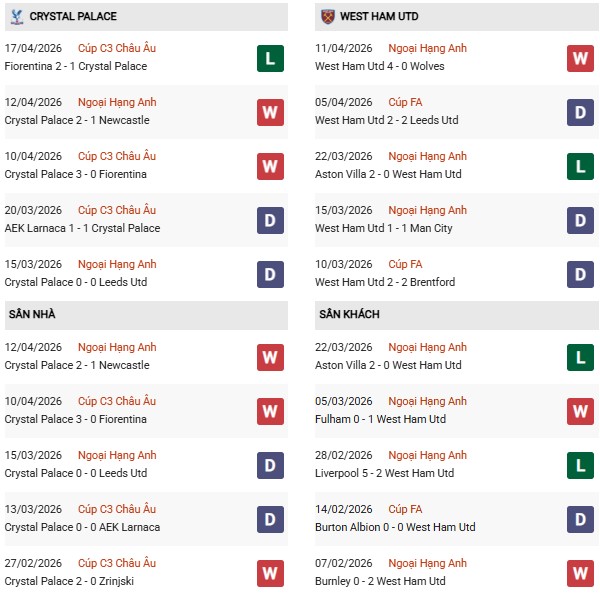Click the Crystal Palace club crest icon

(x=16, y=16)
